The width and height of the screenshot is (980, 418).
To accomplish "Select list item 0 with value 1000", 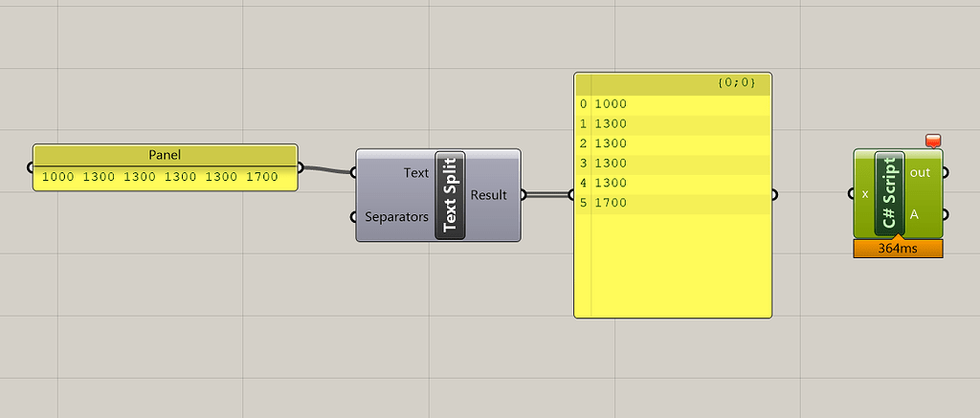I will tap(673, 104).
